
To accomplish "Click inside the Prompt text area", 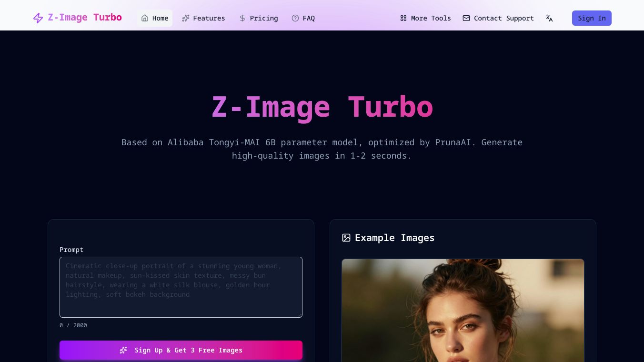I will coord(181,287).
